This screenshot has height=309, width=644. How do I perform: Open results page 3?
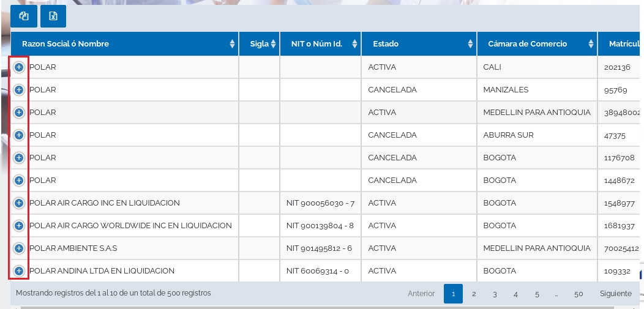coord(495,294)
